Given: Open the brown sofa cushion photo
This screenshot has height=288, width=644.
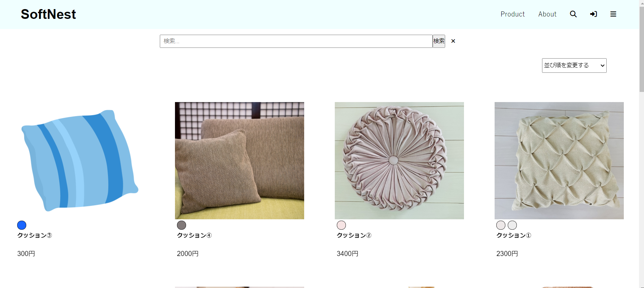Looking at the screenshot, I should point(239,161).
